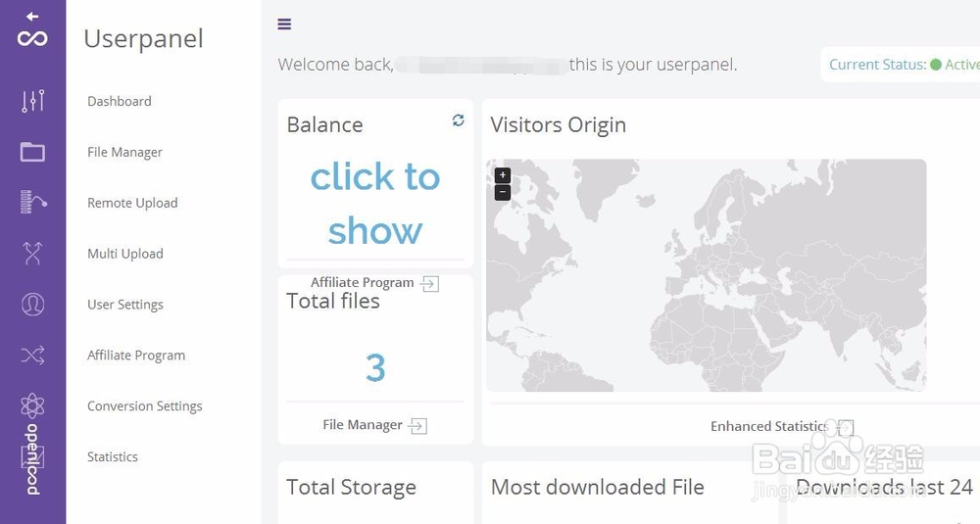Click the remote upload icon in purple sidebar
980x524 pixels.
coord(32,203)
